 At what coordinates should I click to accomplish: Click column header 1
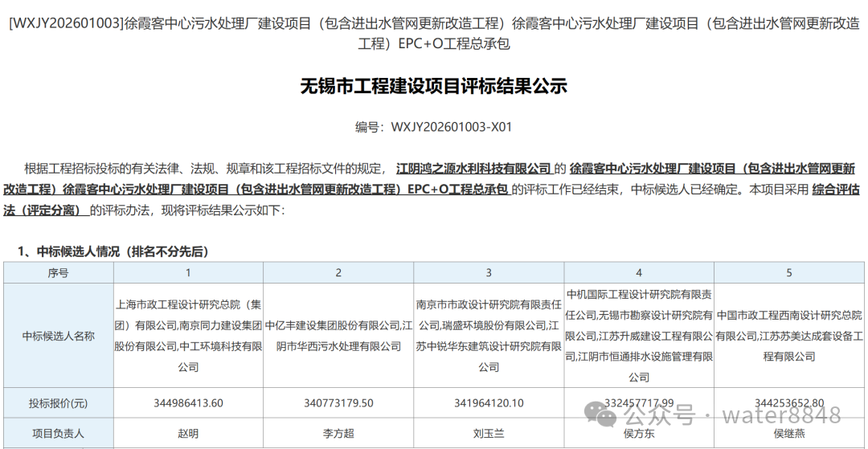pyautogui.click(x=188, y=272)
